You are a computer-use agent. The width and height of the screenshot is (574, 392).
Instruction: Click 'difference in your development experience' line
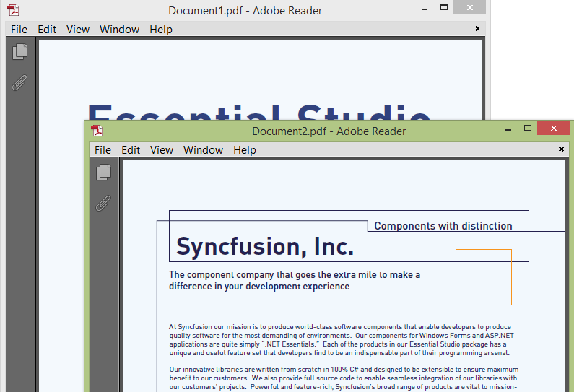[x=259, y=286]
